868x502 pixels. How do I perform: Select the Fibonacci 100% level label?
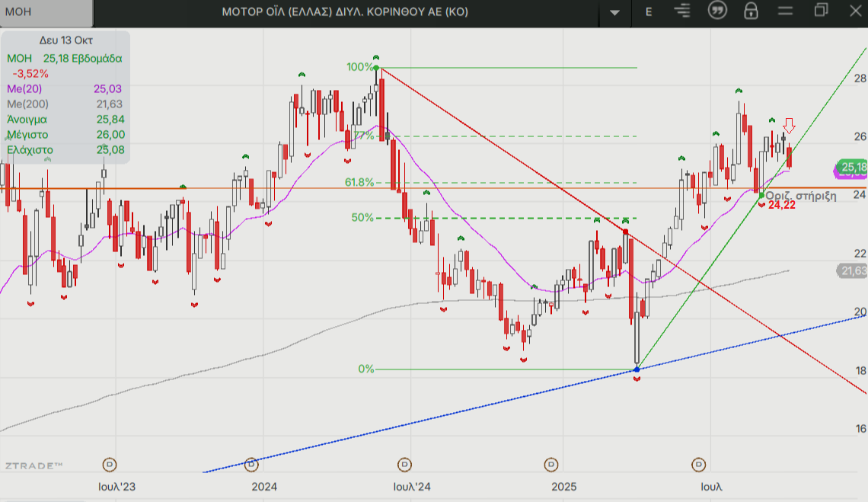(359, 67)
